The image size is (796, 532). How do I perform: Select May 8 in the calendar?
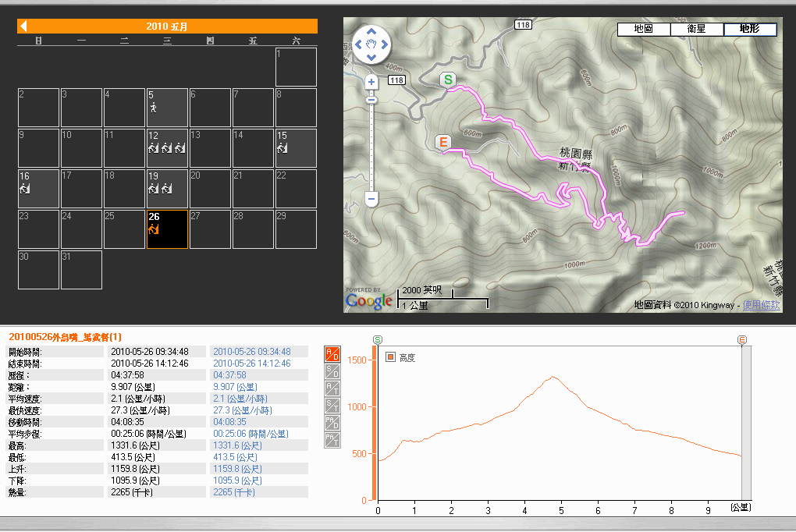point(296,108)
